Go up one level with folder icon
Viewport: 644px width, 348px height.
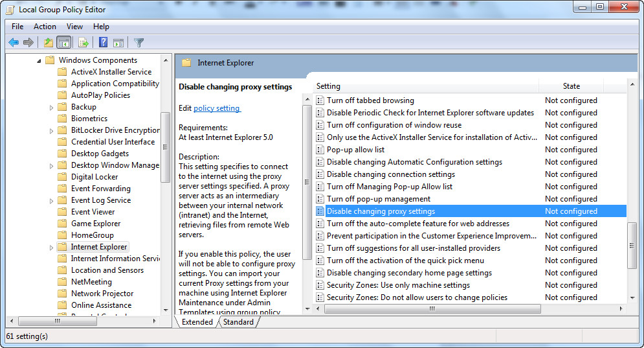pos(49,42)
